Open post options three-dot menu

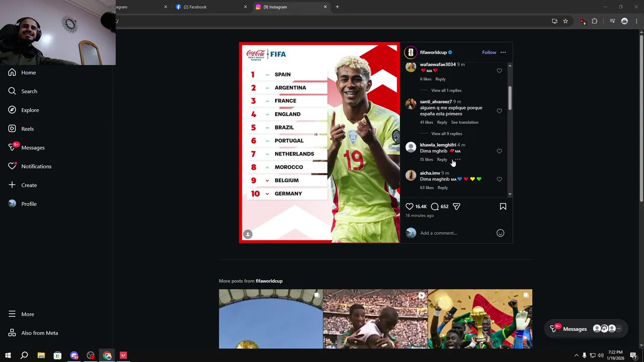pos(503,52)
